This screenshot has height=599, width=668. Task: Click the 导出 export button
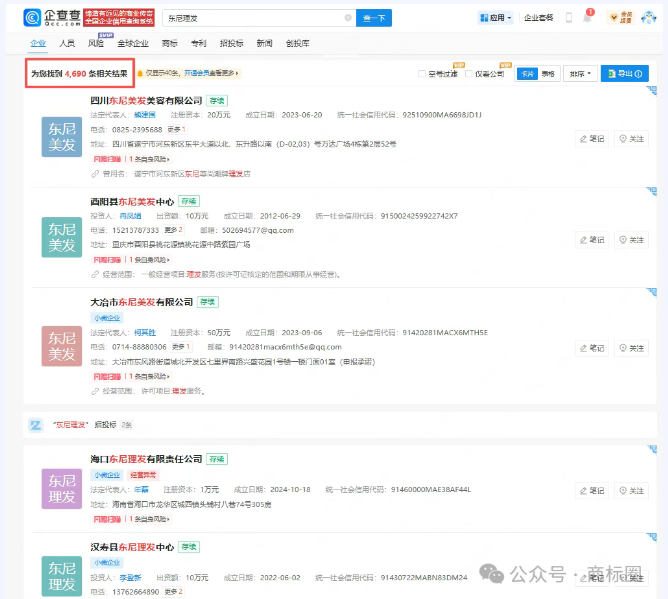(626, 74)
